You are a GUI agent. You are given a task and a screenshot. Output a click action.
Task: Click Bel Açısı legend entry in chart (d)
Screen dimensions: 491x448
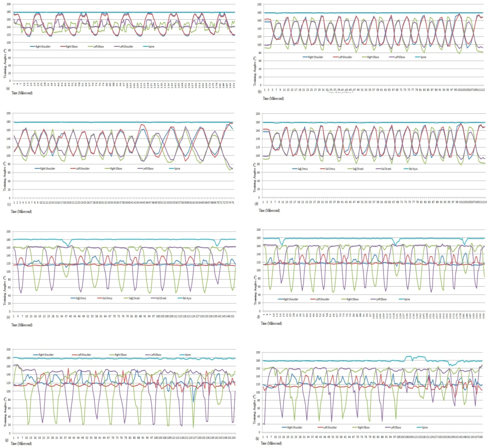click(x=413, y=169)
